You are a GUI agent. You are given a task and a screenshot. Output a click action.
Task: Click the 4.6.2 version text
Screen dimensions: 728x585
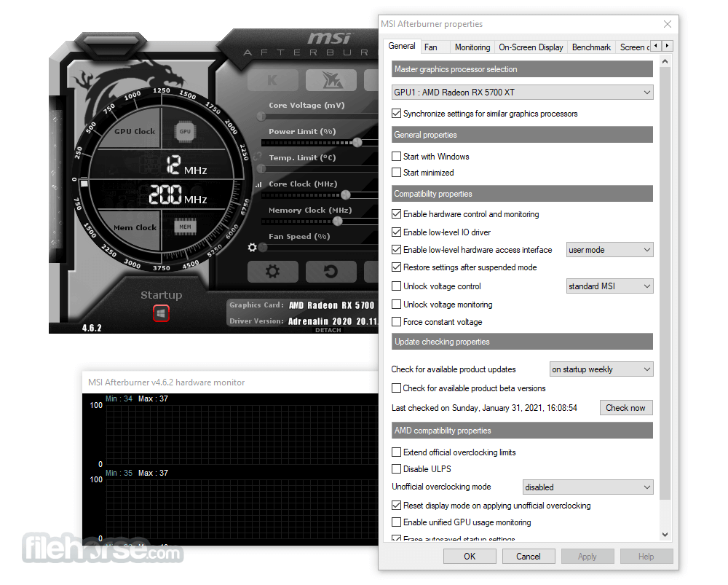[x=92, y=328]
